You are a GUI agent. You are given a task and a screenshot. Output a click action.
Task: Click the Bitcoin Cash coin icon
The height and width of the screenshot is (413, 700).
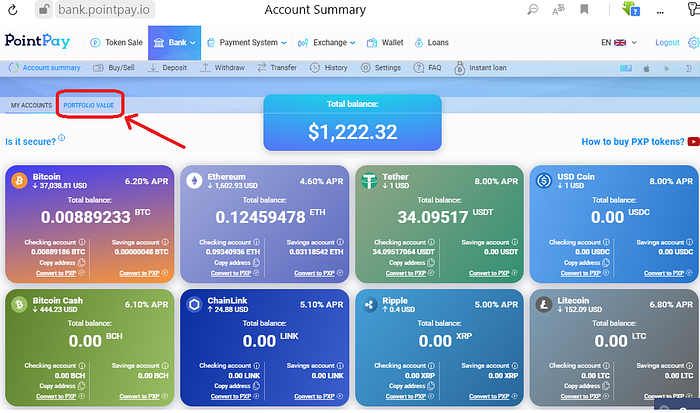pyautogui.click(x=19, y=305)
